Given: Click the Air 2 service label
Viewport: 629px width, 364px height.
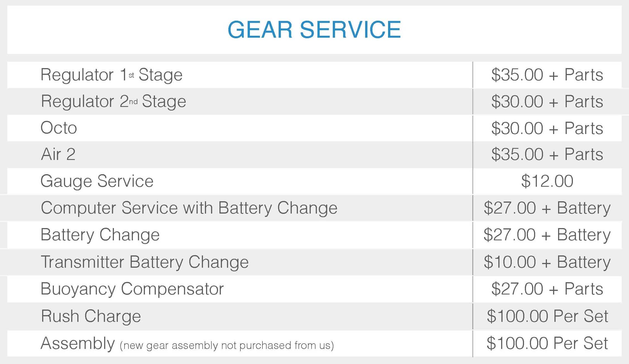Looking at the screenshot, I should (x=58, y=154).
